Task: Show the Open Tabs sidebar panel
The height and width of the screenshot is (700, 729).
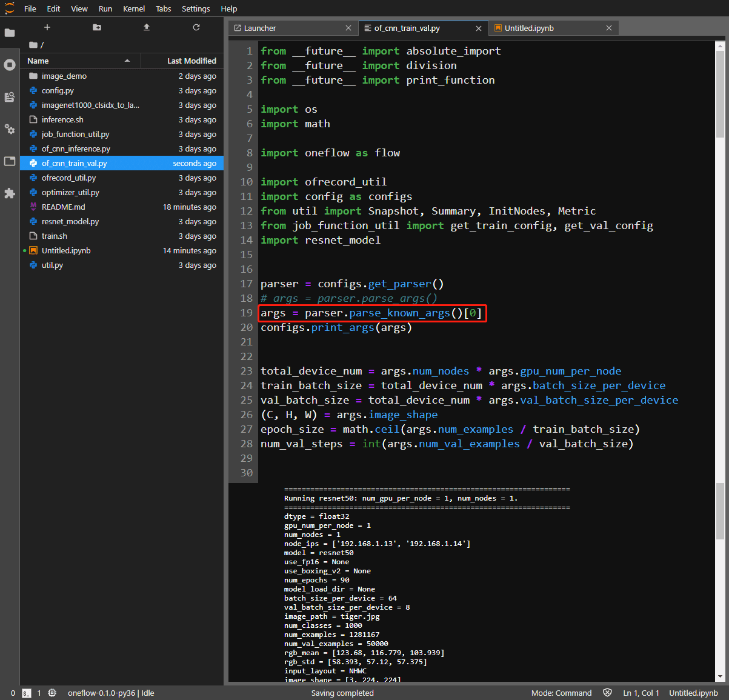Action: point(10,161)
